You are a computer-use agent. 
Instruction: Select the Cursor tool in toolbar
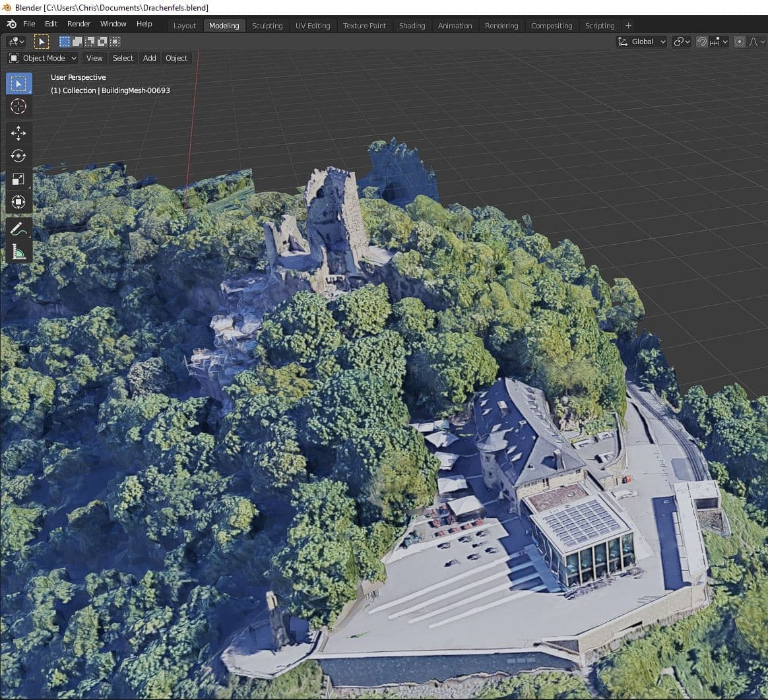18,106
